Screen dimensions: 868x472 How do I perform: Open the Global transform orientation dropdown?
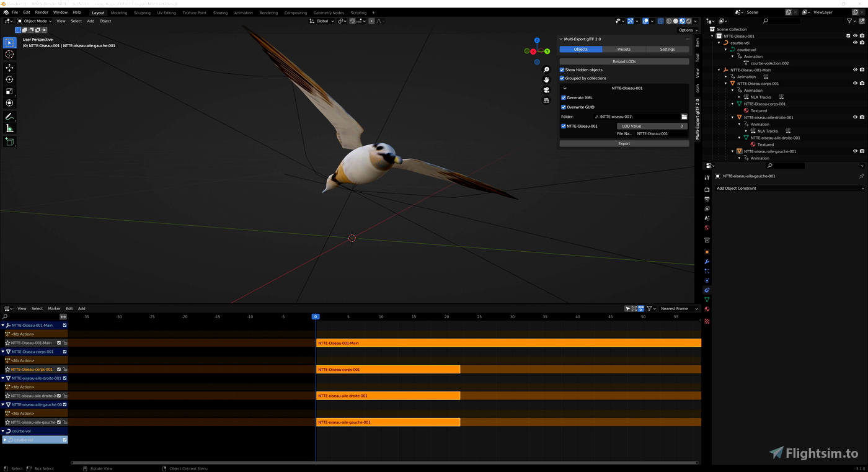tap(322, 21)
